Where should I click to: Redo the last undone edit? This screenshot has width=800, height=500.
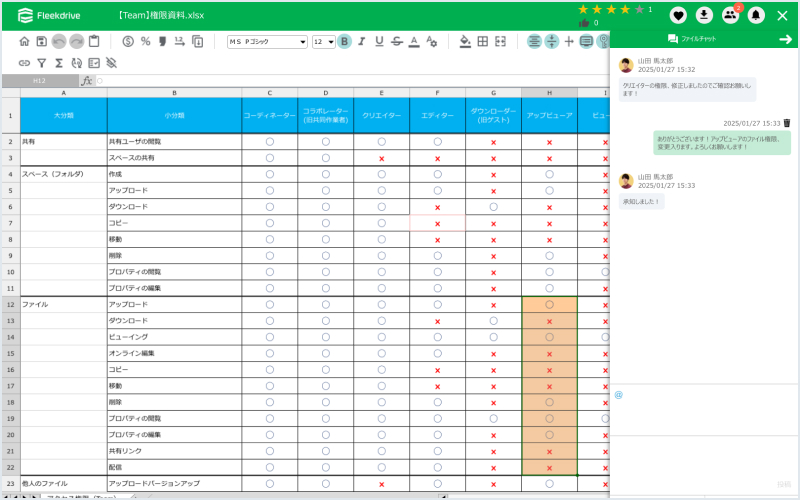click(77, 42)
